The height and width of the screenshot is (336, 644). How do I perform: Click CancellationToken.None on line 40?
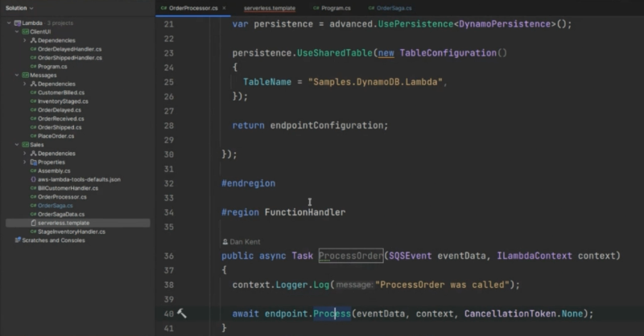click(x=524, y=313)
